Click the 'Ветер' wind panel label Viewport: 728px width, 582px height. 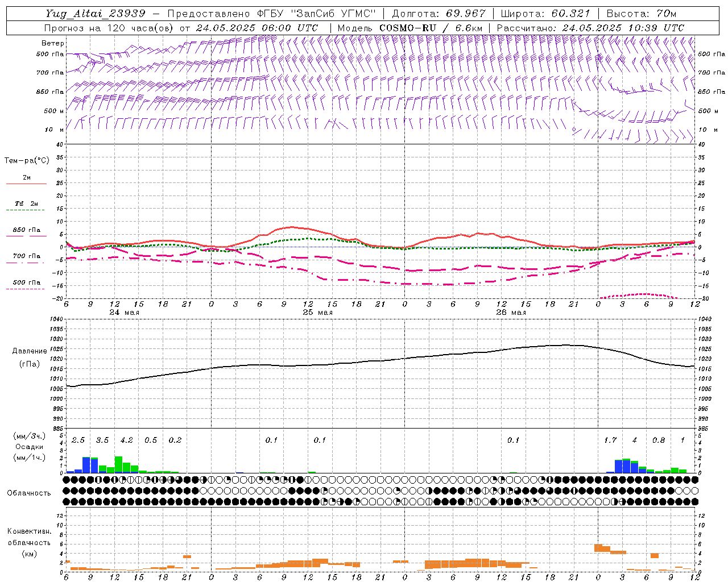pos(53,43)
